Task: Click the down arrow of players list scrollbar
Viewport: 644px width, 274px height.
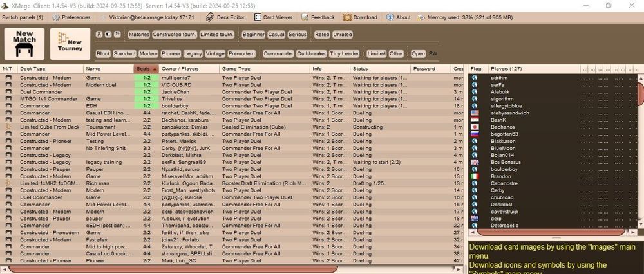Action: [x=641, y=226]
